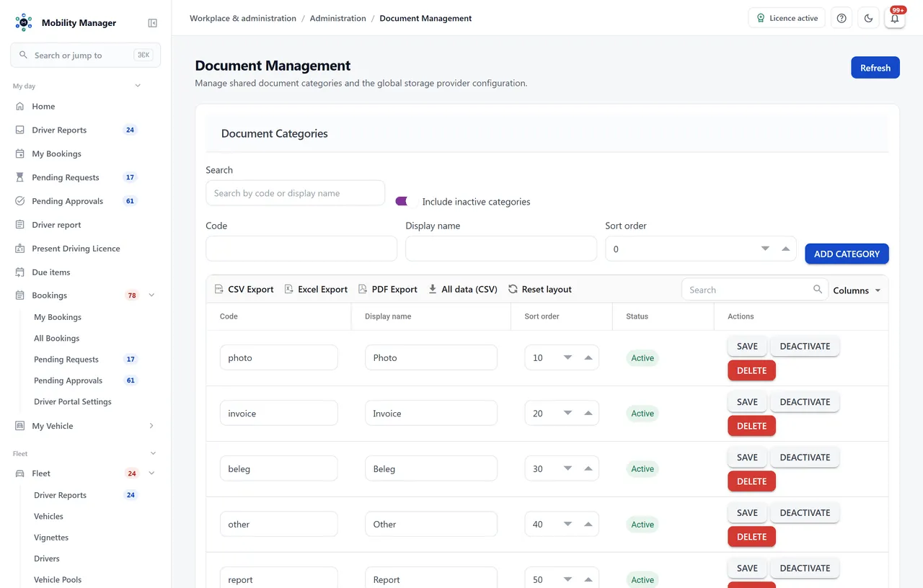Collapse the Fleet menu item chevron

click(x=151, y=473)
